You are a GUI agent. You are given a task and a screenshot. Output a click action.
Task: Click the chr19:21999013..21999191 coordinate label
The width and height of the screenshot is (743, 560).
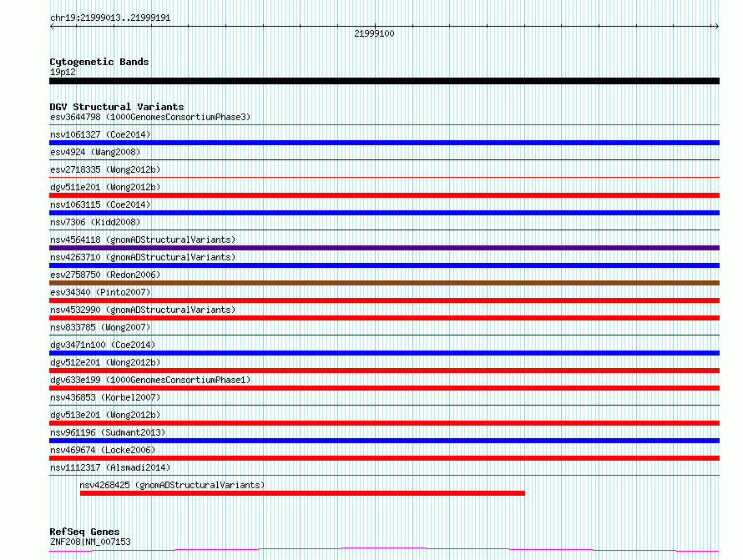[110, 18]
